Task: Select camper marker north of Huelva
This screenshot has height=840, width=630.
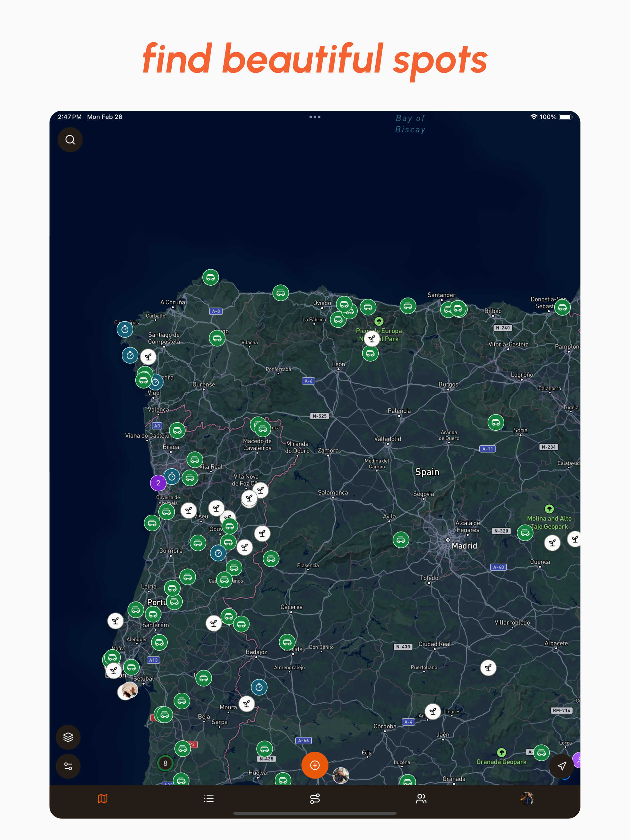Action: pos(265,749)
